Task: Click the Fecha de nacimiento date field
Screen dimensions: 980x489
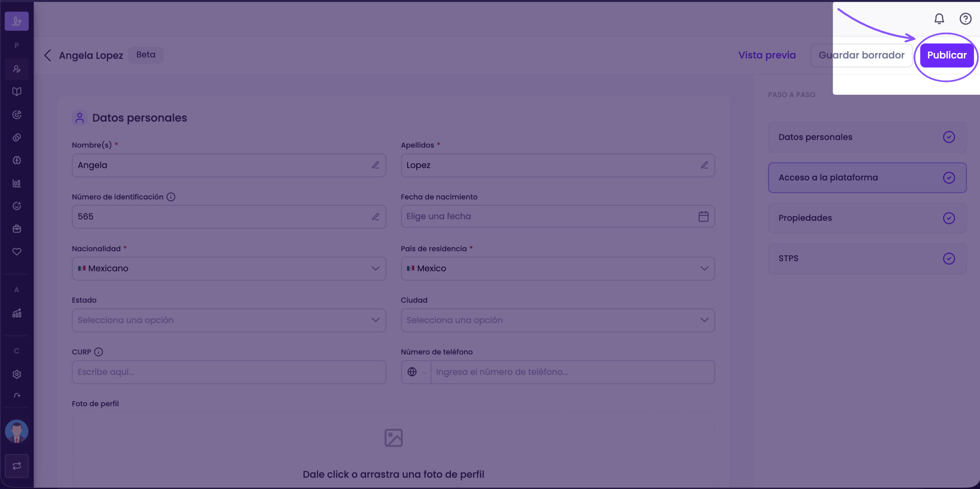Action: tap(558, 216)
